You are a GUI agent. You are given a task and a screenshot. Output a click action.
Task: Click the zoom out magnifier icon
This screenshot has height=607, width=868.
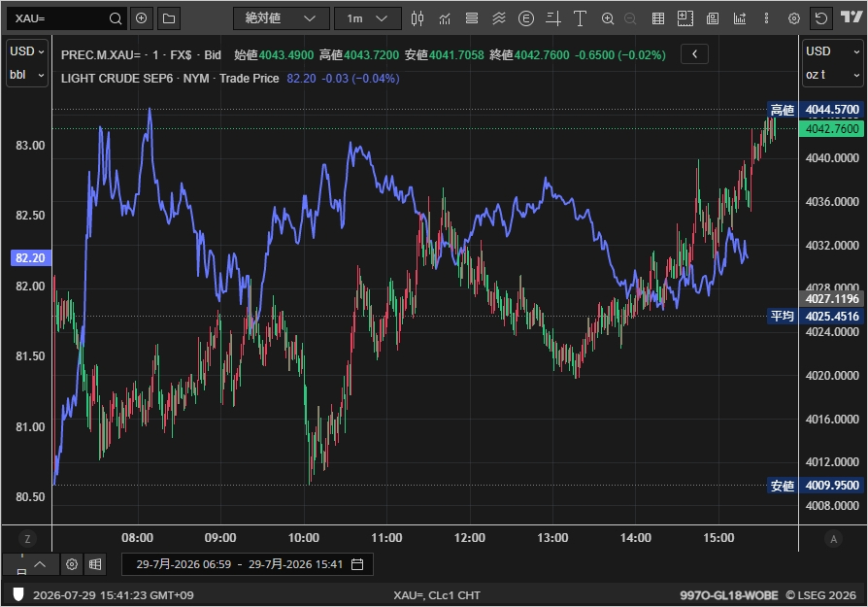click(630, 18)
